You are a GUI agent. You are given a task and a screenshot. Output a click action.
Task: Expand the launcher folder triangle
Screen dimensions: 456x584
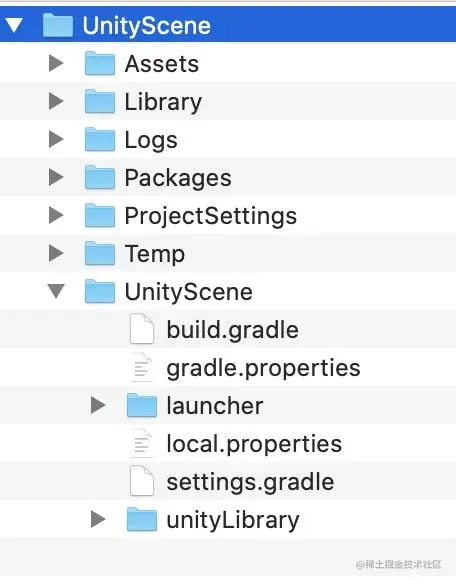pyautogui.click(x=98, y=405)
